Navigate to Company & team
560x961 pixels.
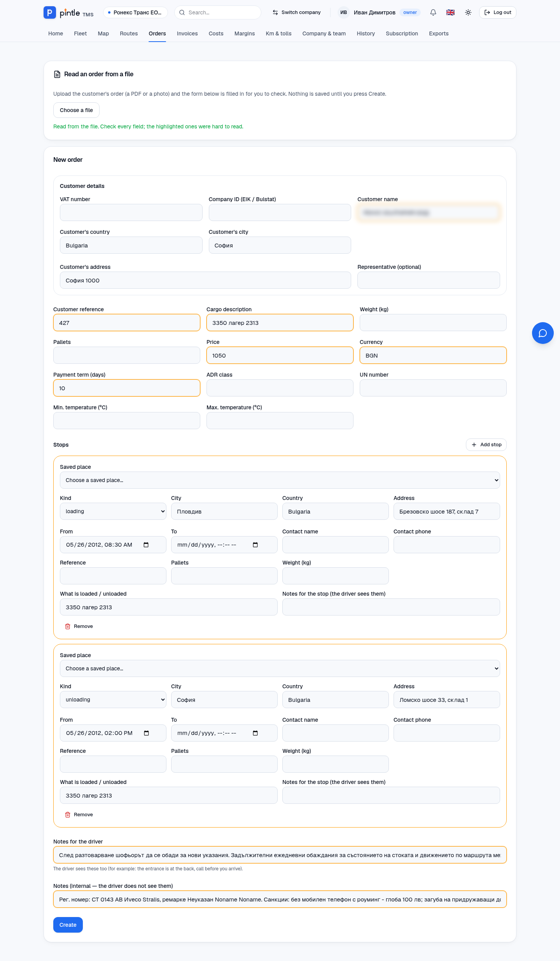coord(324,33)
